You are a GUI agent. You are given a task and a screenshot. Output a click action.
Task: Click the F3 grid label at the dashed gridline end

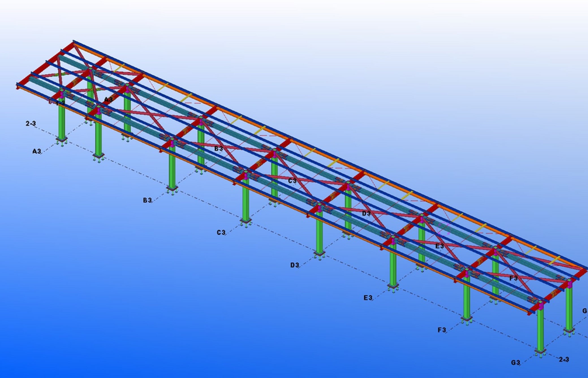pyautogui.click(x=442, y=330)
